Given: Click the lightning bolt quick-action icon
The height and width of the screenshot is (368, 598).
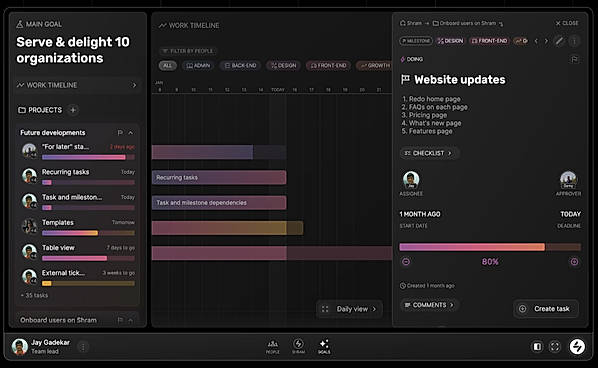Looking at the screenshot, I should pyautogui.click(x=577, y=347).
